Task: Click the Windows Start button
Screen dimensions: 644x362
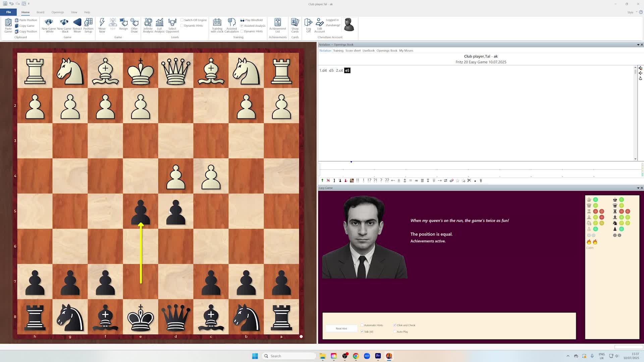Action: pos(255,356)
